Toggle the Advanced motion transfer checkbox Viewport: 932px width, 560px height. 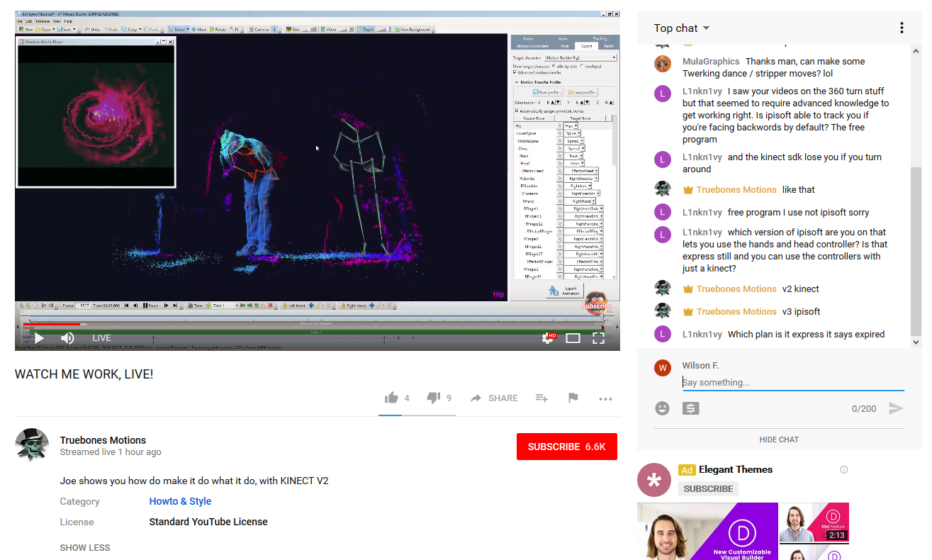point(515,72)
